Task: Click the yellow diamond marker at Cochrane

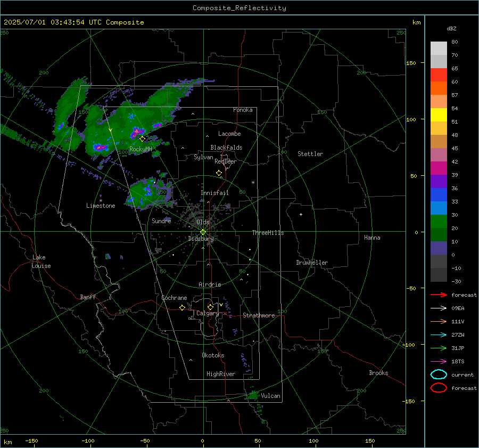Action: click(x=182, y=308)
